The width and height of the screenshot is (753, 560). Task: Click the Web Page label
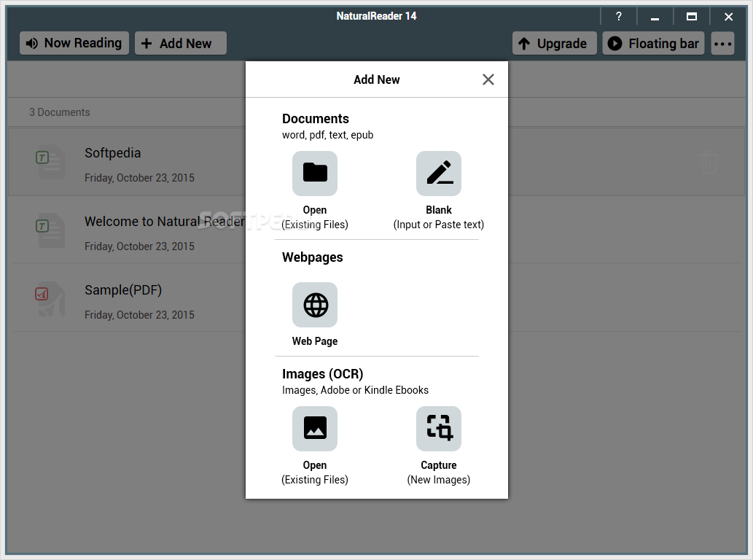[315, 341]
